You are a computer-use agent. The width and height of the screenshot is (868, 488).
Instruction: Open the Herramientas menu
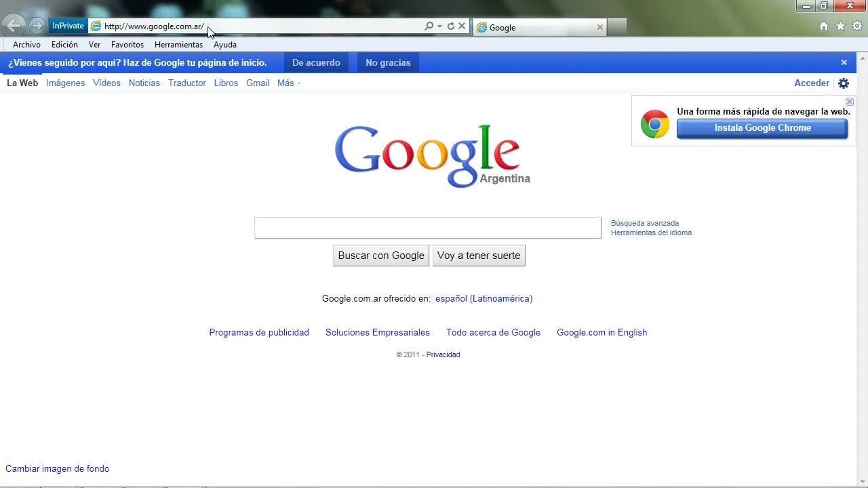click(x=178, y=45)
